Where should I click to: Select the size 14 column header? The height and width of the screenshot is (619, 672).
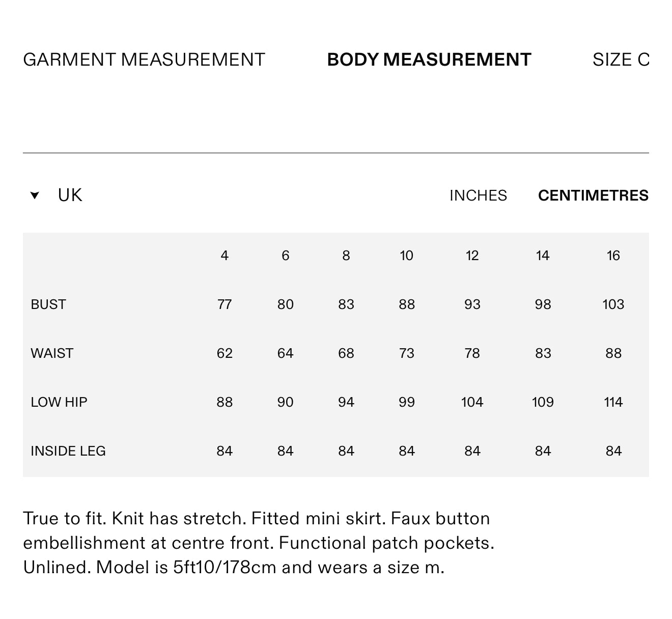click(543, 256)
